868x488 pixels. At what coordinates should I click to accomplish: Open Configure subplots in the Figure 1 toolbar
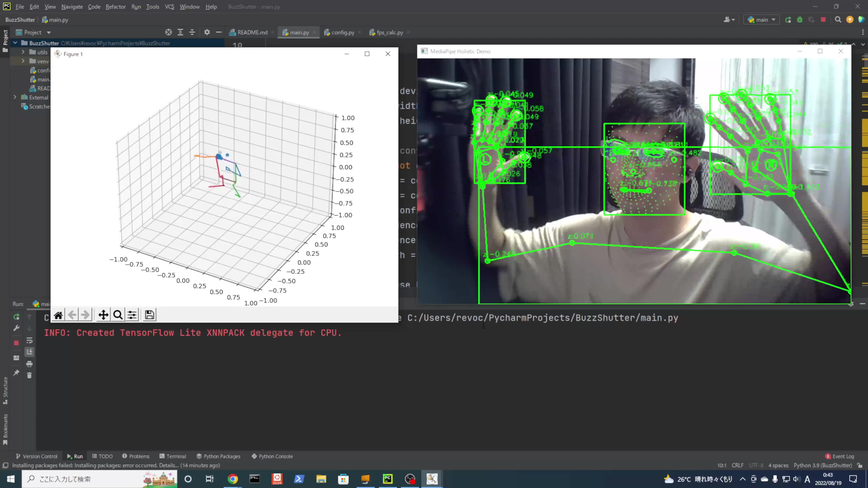tap(132, 315)
